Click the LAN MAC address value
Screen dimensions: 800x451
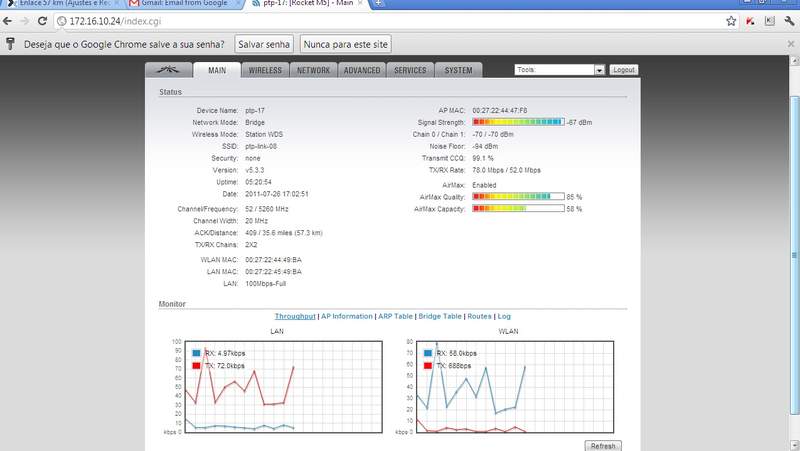pyautogui.click(x=273, y=272)
